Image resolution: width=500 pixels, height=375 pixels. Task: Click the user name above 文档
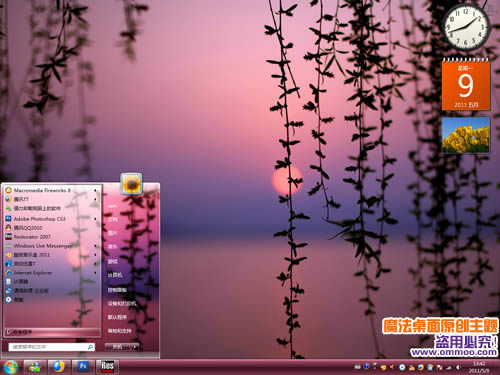pos(113,206)
